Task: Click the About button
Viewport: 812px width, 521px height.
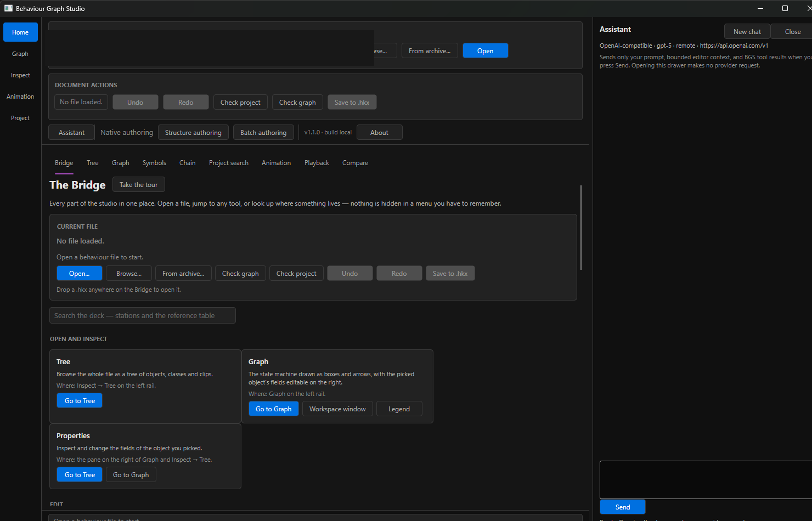Action: (x=379, y=132)
